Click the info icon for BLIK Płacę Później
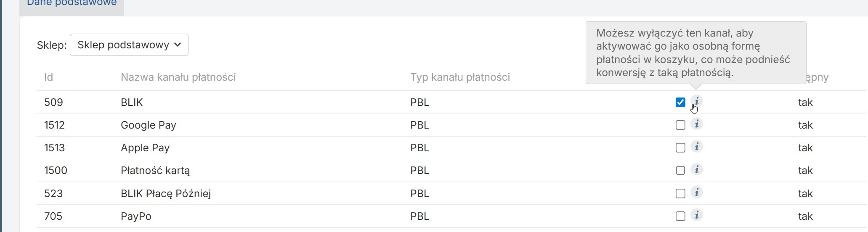This screenshot has width=868, height=232. point(697,192)
